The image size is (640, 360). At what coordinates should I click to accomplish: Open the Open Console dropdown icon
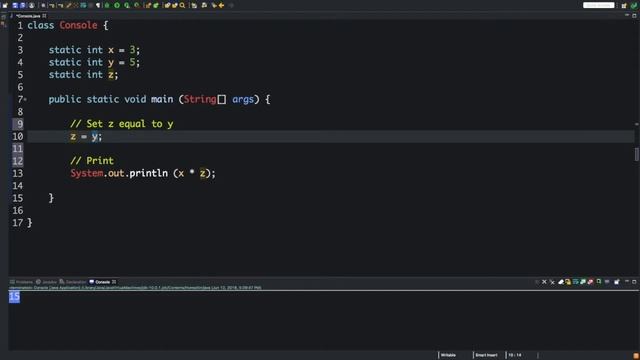[x=617, y=282]
